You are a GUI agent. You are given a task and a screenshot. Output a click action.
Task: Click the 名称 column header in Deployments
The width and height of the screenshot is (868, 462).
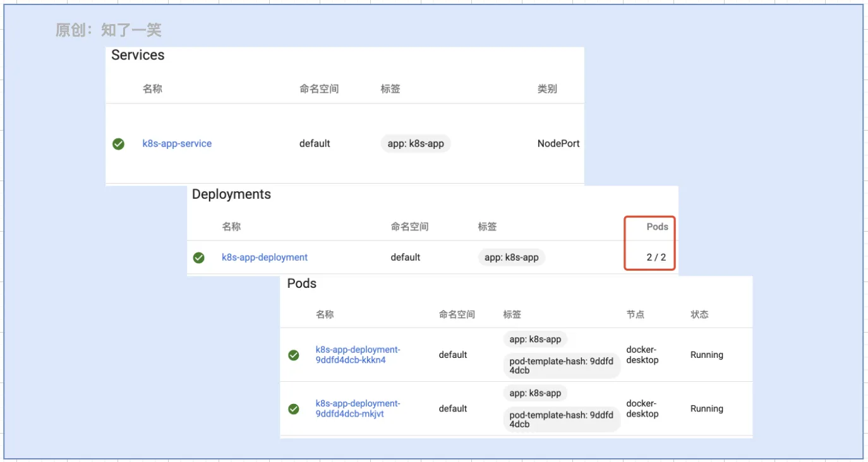coord(231,226)
